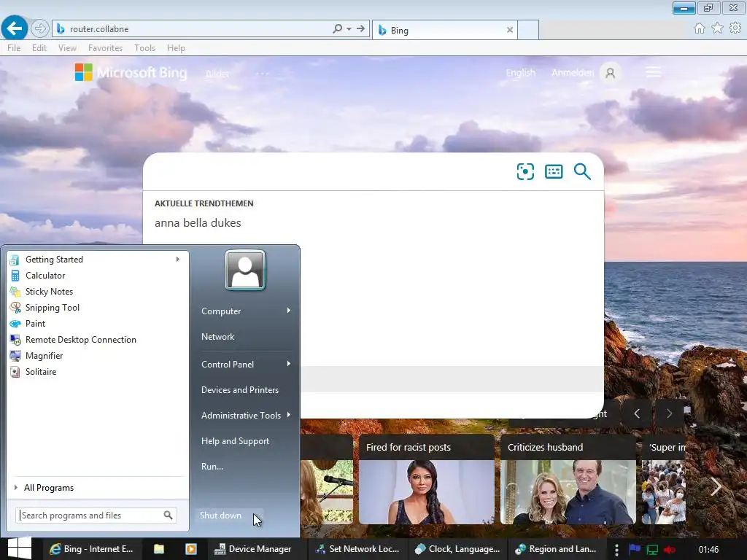Open the View menu
747x560 pixels.
point(67,47)
